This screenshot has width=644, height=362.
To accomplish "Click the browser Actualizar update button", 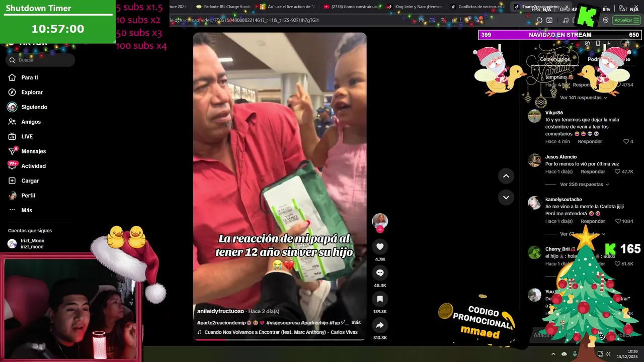I will point(626,20).
